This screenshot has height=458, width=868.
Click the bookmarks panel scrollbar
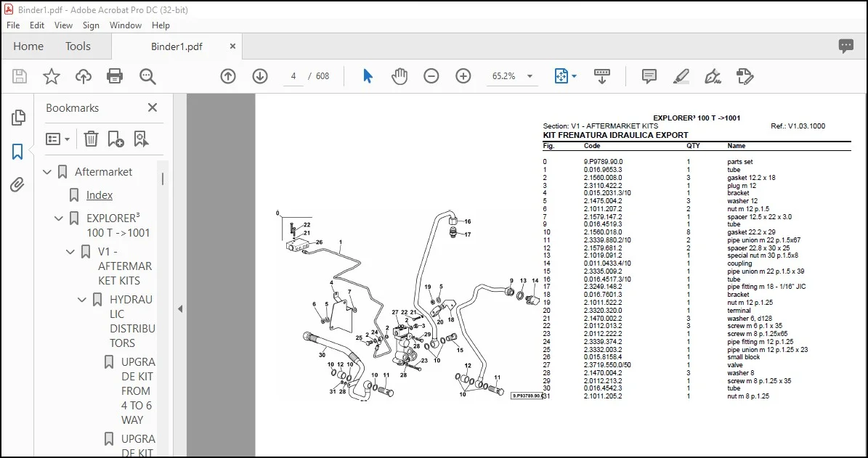(163, 179)
